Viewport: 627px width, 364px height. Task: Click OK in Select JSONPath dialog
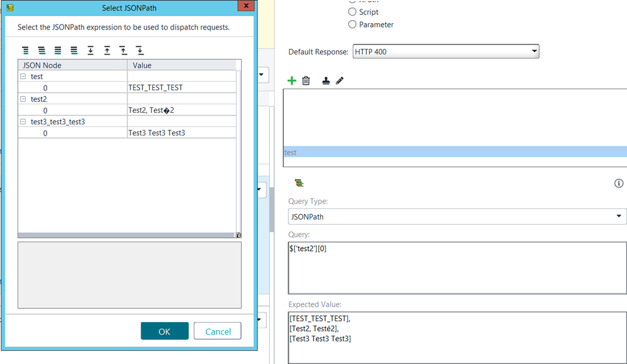tap(164, 331)
